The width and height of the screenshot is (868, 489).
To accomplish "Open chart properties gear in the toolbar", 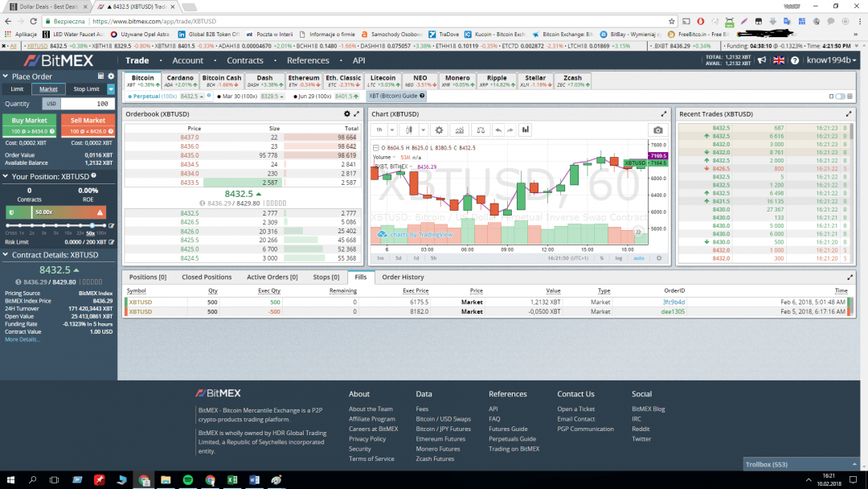I will click(x=439, y=129).
